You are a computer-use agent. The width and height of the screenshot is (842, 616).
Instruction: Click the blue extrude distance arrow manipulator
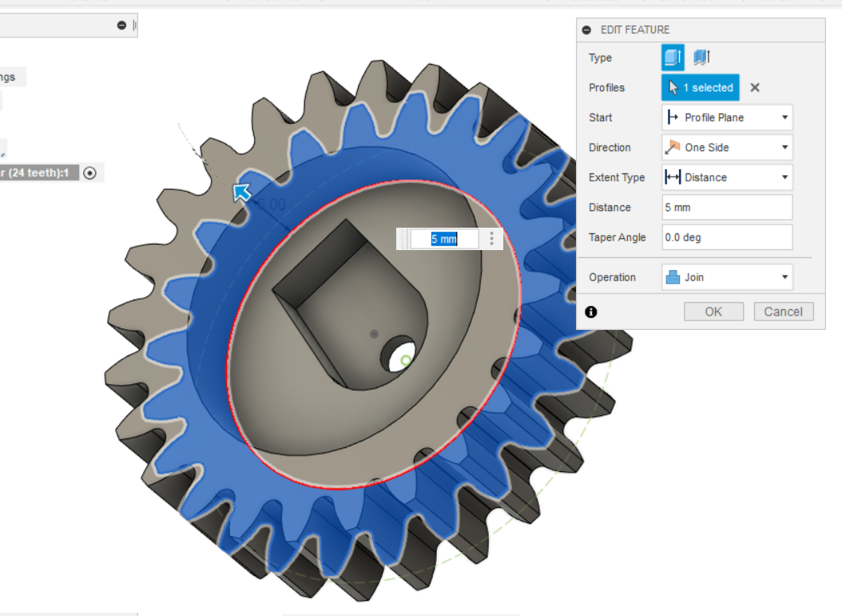pos(241,192)
